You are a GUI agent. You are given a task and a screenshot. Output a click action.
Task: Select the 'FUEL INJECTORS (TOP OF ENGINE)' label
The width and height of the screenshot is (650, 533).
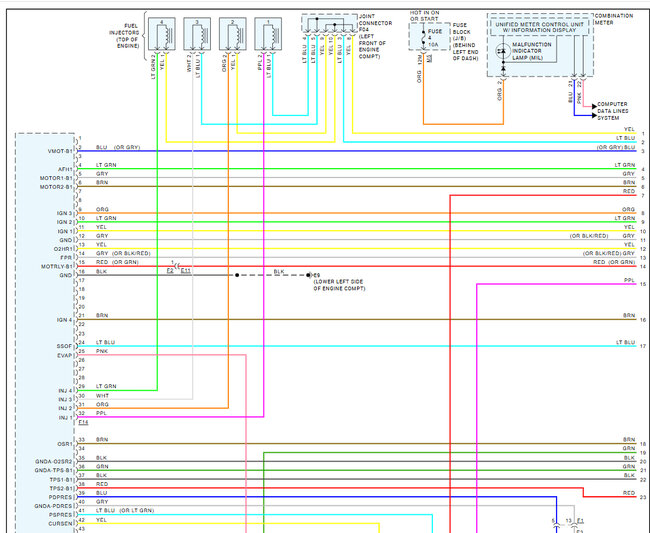pyautogui.click(x=124, y=36)
